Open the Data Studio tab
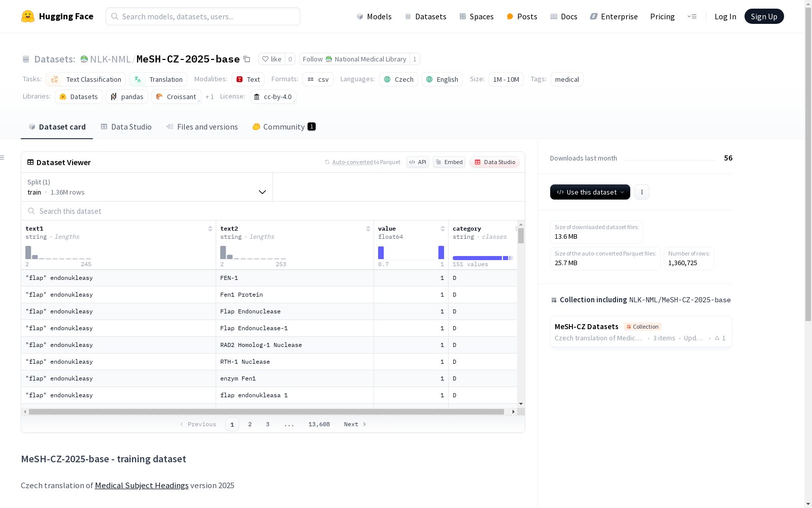 126,127
